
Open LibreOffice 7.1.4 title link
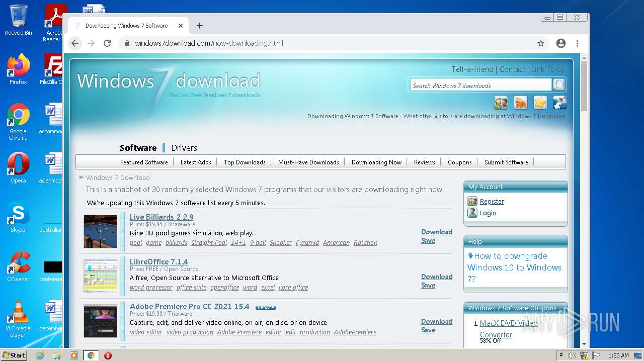point(158,262)
